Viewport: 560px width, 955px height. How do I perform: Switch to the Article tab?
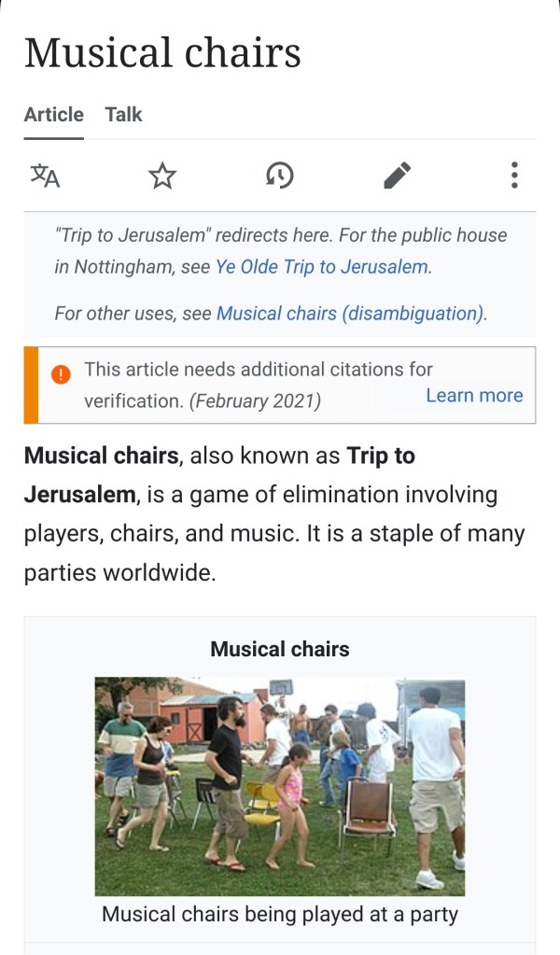click(x=53, y=115)
